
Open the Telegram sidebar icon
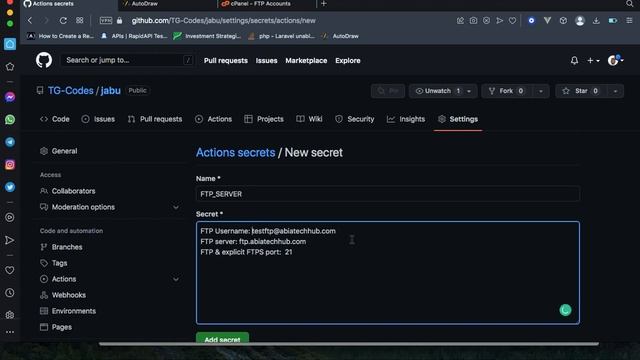point(10,142)
